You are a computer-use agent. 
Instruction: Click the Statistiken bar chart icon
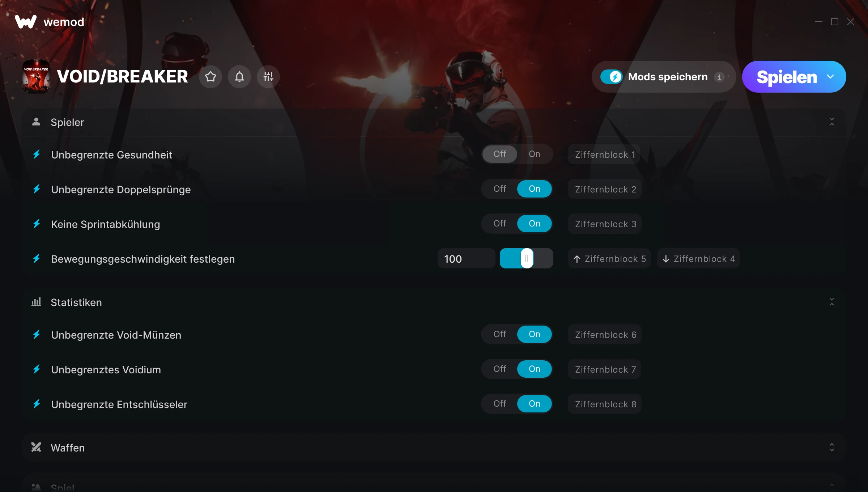click(x=36, y=302)
